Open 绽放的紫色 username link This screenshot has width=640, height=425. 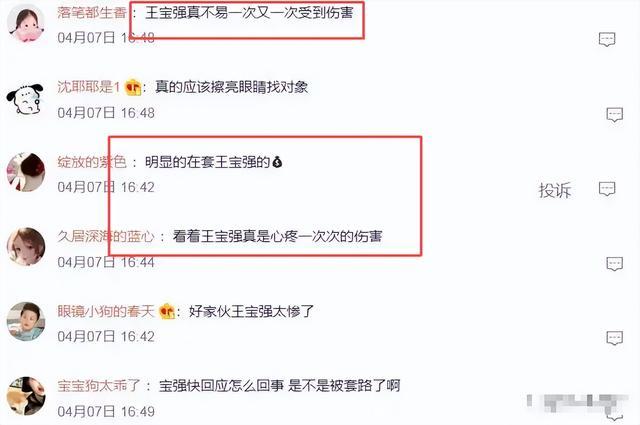pyautogui.click(x=92, y=162)
